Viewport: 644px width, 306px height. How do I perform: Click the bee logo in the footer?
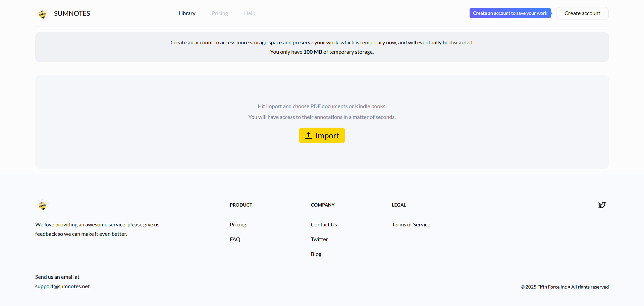click(x=42, y=205)
